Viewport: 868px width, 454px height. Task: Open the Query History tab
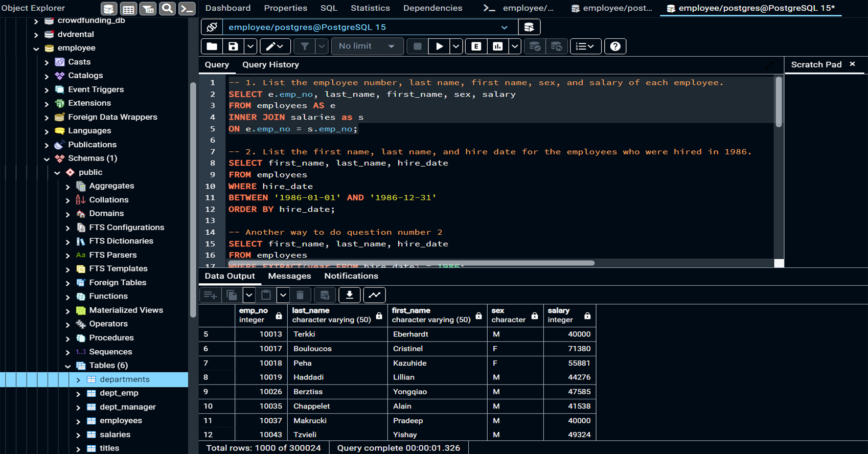270,65
